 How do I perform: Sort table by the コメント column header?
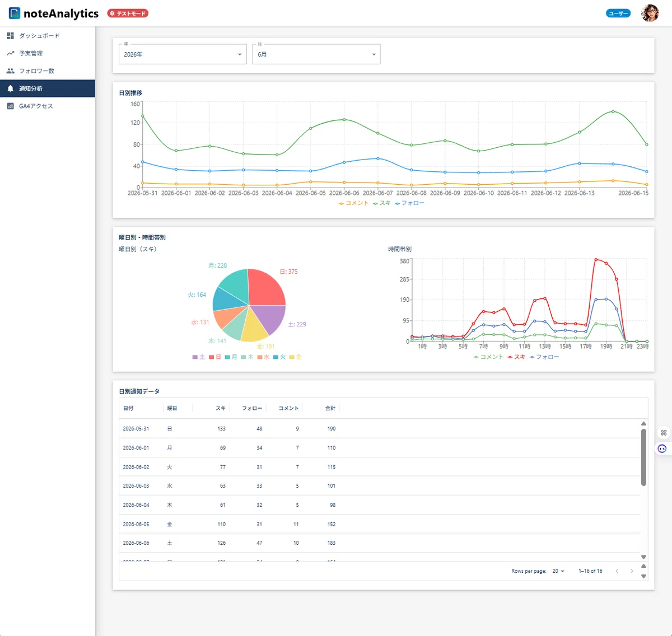point(289,409)
